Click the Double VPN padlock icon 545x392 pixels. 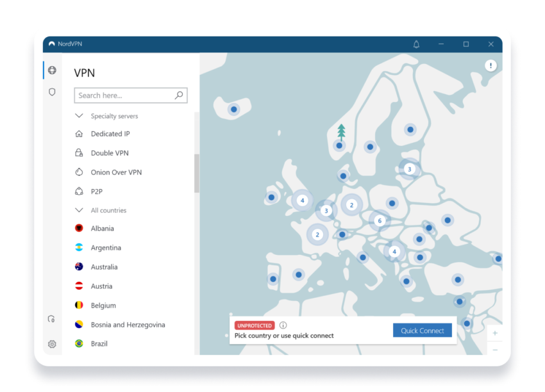[80, 153]
